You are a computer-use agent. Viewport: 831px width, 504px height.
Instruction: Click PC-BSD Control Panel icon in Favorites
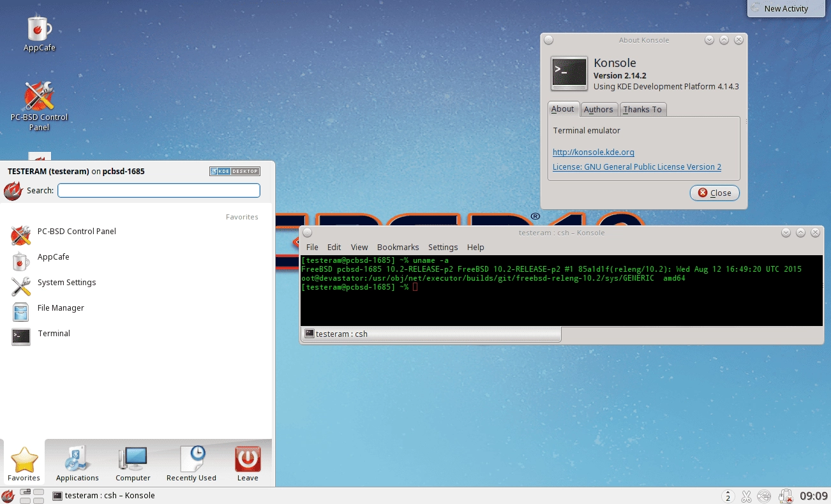click(x=21, y=235)
